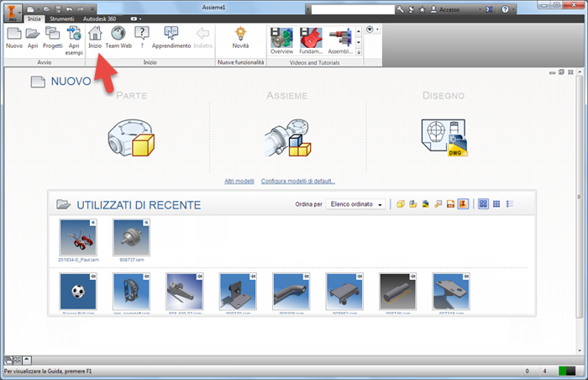Switch to the Inizia ribbon tab
588x380 pixels.
(34, 18)
